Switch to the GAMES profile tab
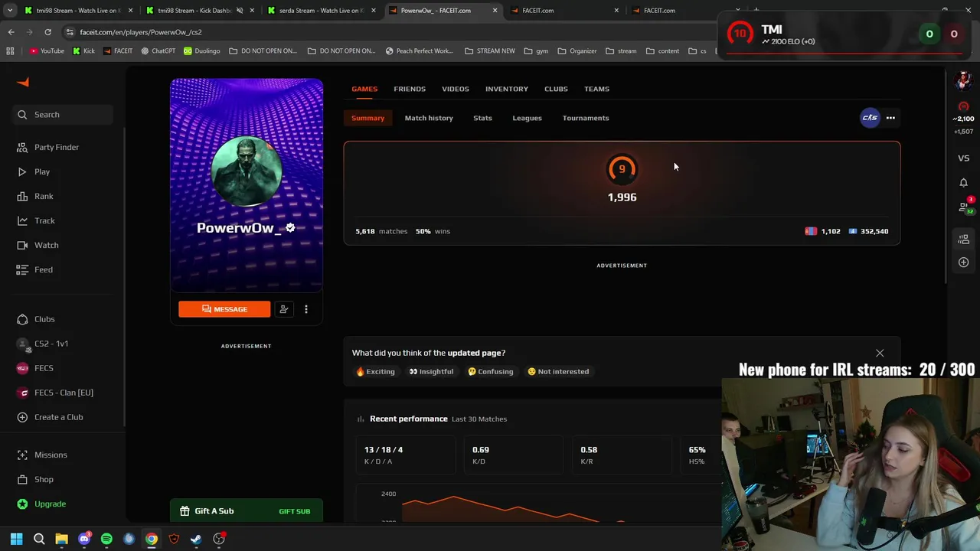 (364, 89)
